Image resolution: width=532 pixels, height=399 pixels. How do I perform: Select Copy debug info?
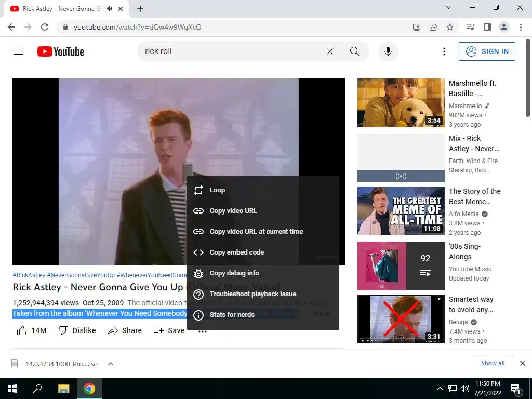coord(263,273)
